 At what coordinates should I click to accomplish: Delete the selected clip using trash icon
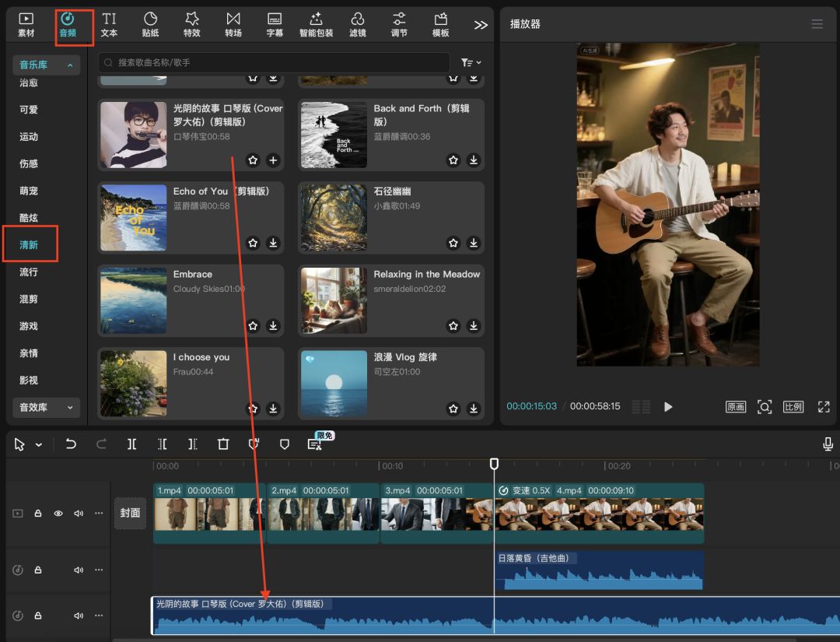click(x=223, y=444)
